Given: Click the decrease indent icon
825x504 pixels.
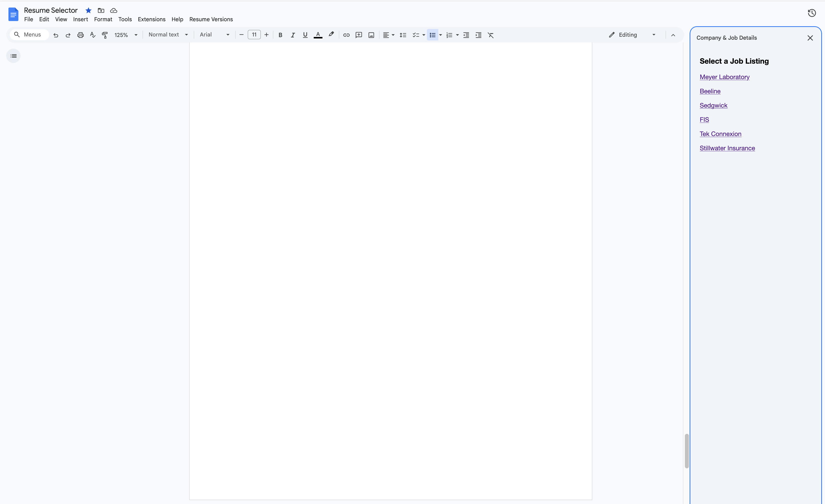Looking at the screenshot, I should 466,35.
